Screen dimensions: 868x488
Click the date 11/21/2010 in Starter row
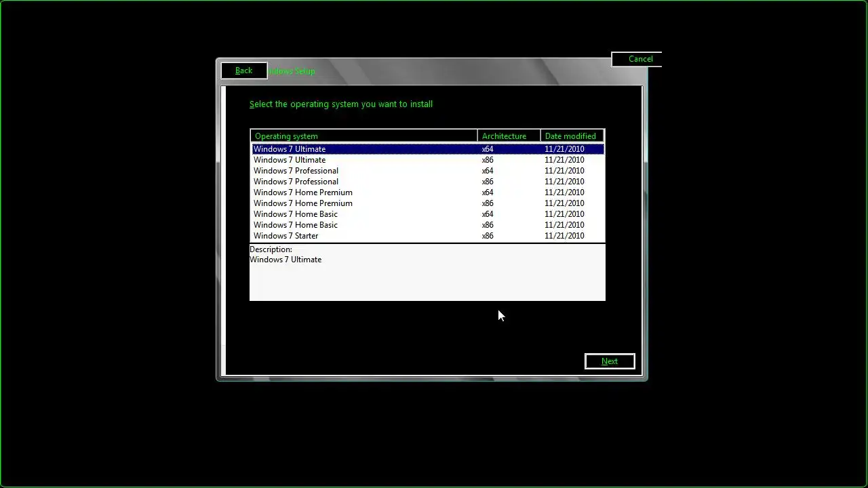564,236
